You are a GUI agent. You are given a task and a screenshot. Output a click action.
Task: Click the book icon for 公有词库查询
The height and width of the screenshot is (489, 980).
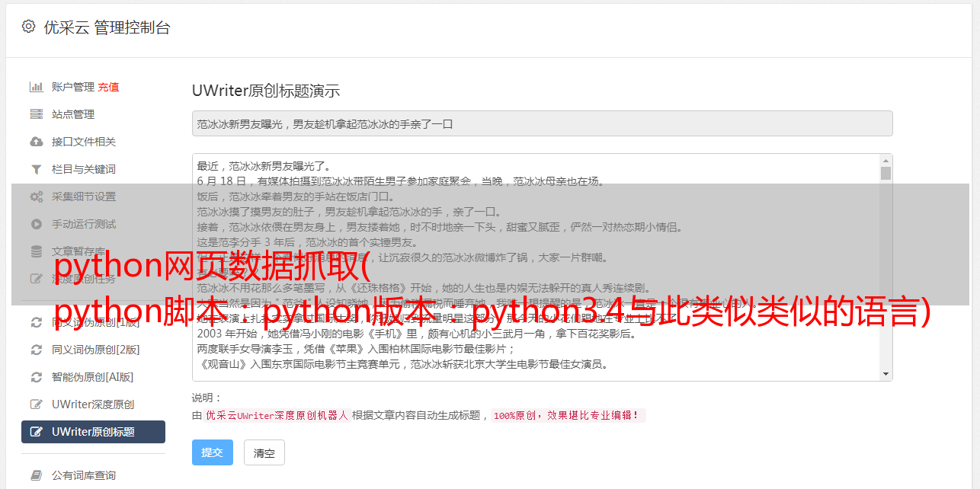click(36, 475)
